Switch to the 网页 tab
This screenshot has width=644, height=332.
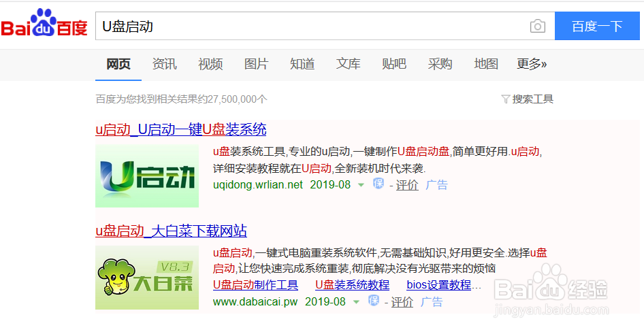(x=118, y=64)
